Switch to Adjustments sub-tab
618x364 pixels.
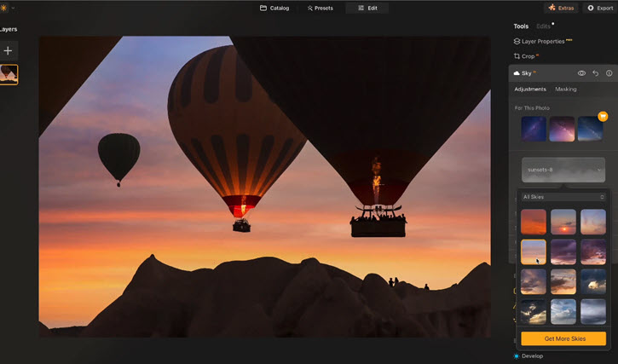530,90
